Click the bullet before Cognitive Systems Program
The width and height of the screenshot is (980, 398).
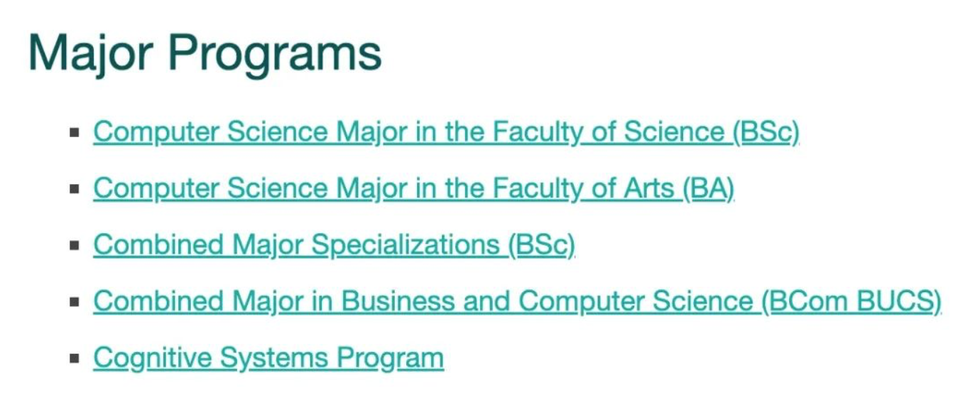coord(74,358)
